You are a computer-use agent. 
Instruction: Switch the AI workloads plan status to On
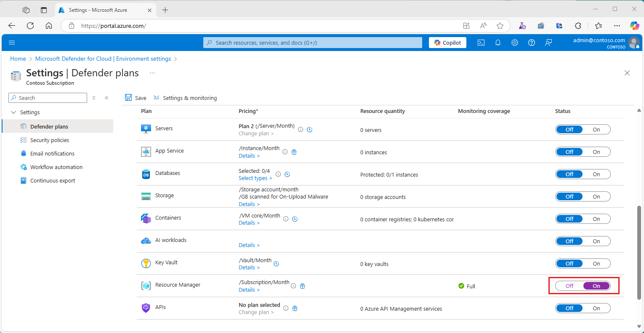pos(596,241)
